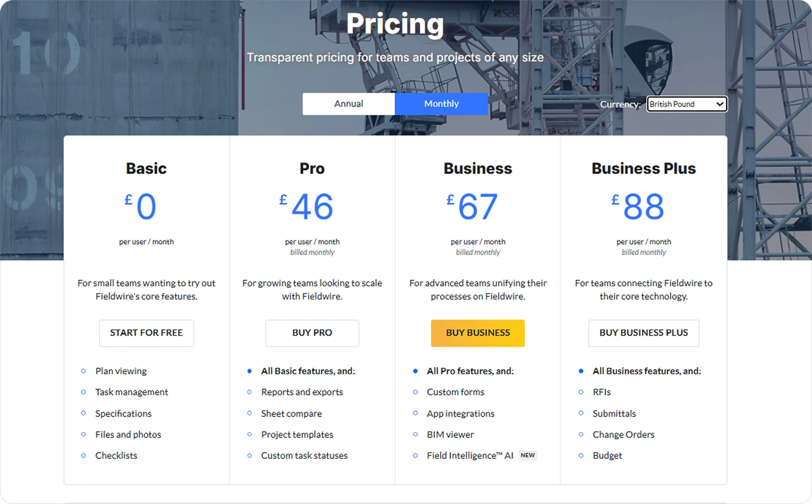Select the Monthly pricing tab

(x=441, y=103)
